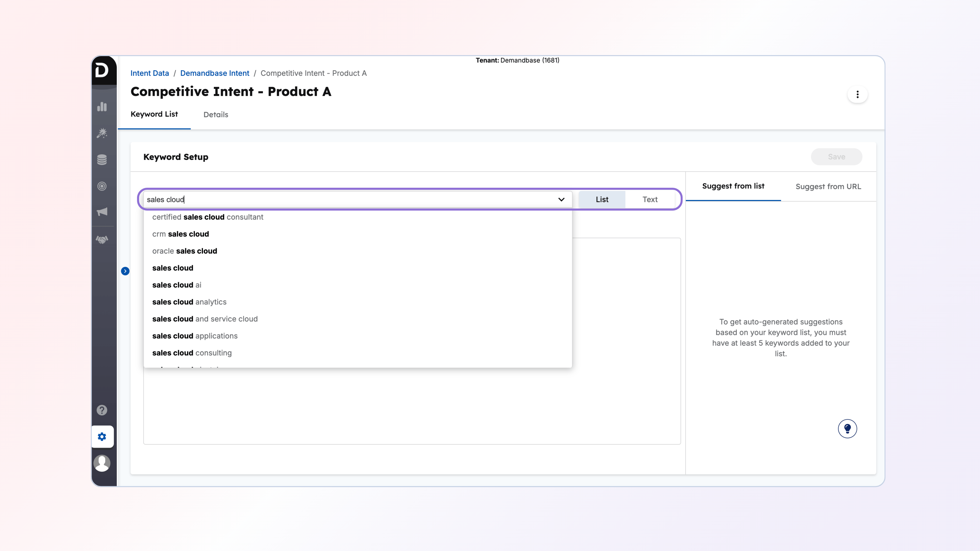Viewport: 980px width, 551px height.
Task: Open the database stack sidebar icon
Action: click(102, 160)
